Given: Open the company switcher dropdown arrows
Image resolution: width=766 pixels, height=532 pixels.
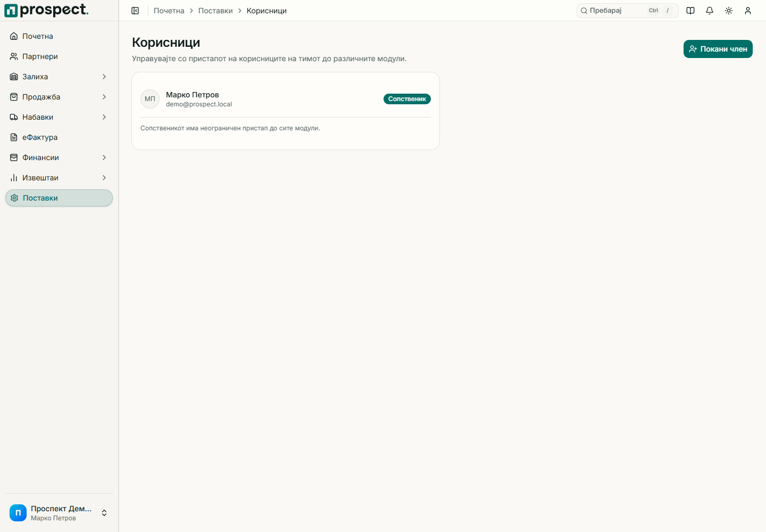Looking at the screenshot, I should tap(104, 513).
